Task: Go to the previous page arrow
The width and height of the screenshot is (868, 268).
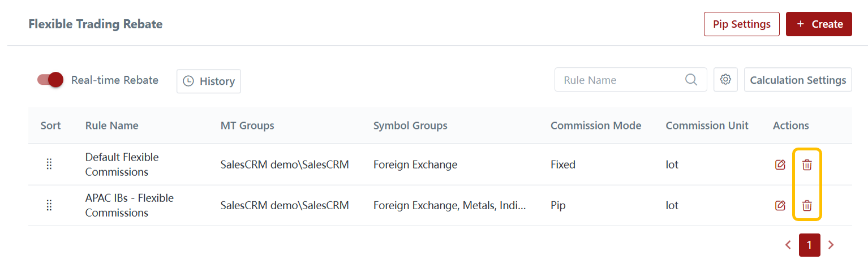Action: point(788,245)
